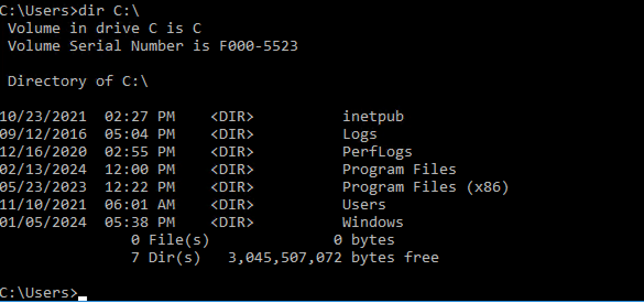
Task: Select the PerfLogs folder name
Action: tap(377, 152)
